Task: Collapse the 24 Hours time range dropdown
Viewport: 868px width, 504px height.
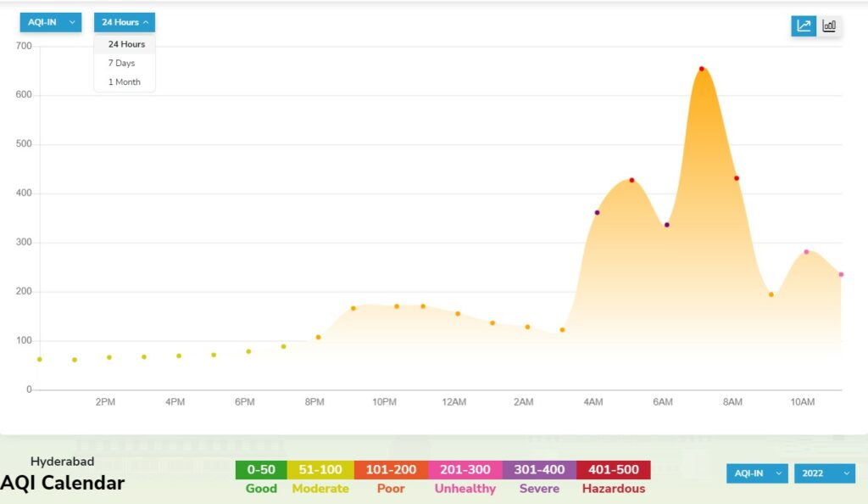Action: click(x=125, y=22)
